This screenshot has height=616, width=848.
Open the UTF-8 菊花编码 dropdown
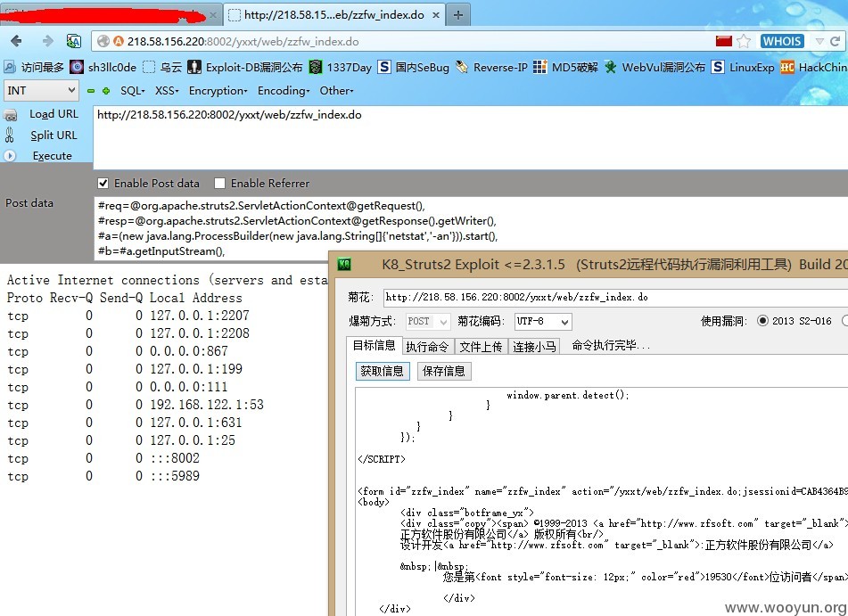pyautogui.click(x=542, y=321)
